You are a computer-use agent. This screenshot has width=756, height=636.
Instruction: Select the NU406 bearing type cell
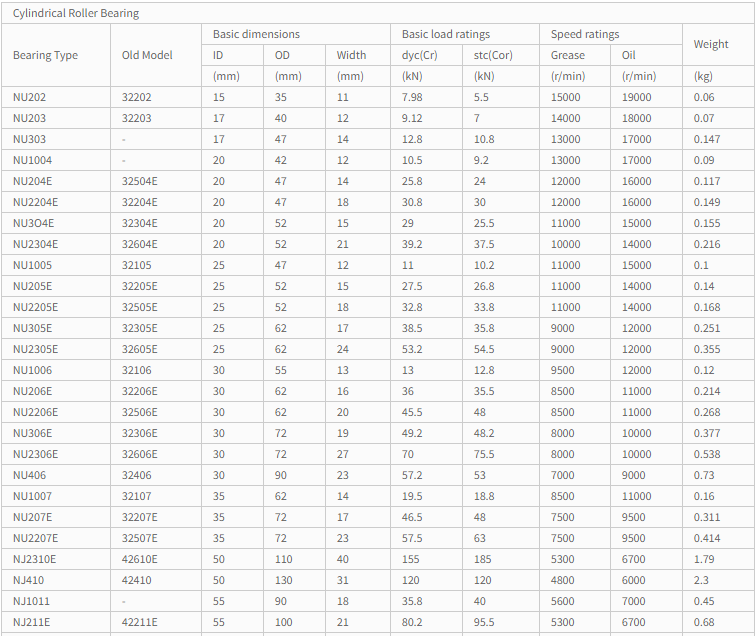[x=29, y=475]
